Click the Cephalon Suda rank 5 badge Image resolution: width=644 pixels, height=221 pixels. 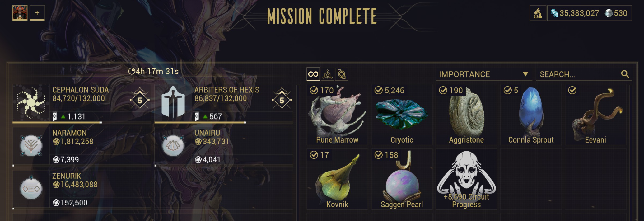140,99
